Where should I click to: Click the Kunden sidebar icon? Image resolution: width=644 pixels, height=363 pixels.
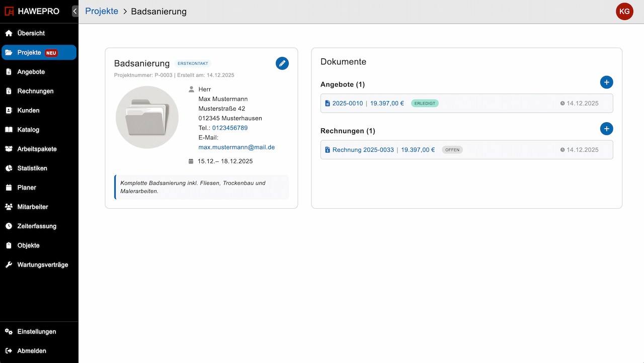coord(10,110)
